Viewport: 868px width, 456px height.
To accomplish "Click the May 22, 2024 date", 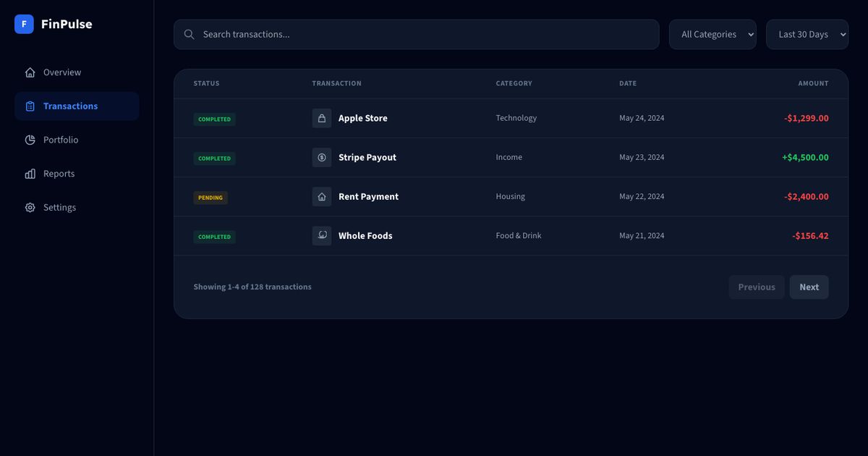I will coord(642,196).
